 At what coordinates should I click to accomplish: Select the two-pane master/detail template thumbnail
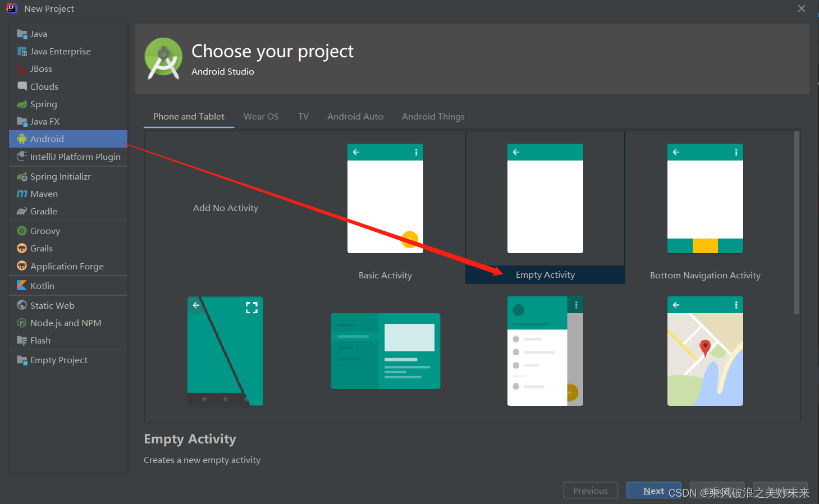[386, 351]
